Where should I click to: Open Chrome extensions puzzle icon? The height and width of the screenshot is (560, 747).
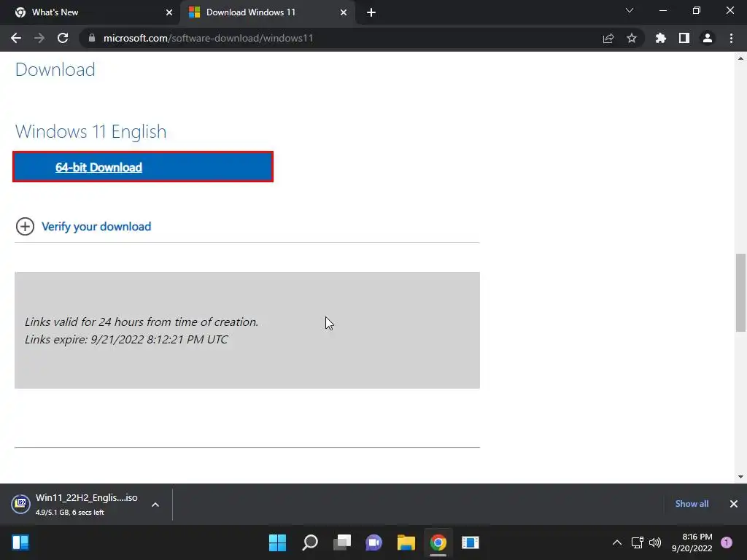click(x=661, y=38)
